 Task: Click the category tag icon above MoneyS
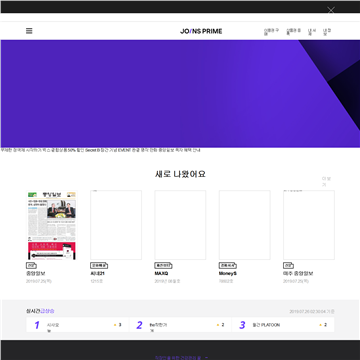click(228, 266)
